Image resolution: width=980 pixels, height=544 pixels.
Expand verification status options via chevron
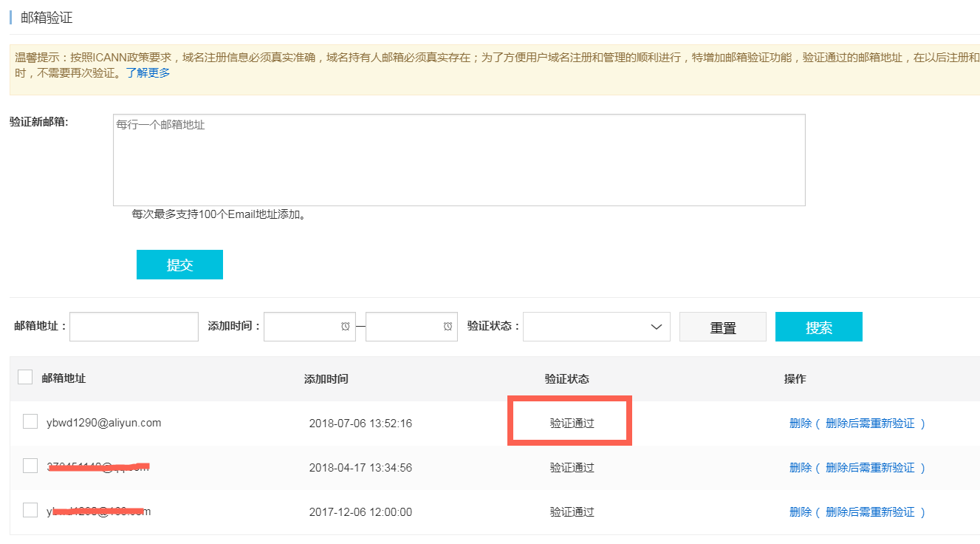656,326
